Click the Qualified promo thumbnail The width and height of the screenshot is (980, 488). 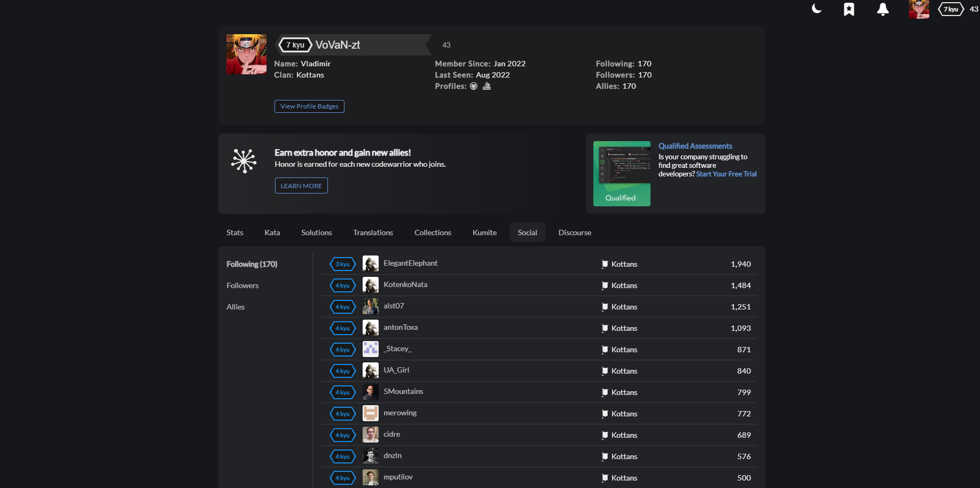pyautogui.click(x=622, y=174)
